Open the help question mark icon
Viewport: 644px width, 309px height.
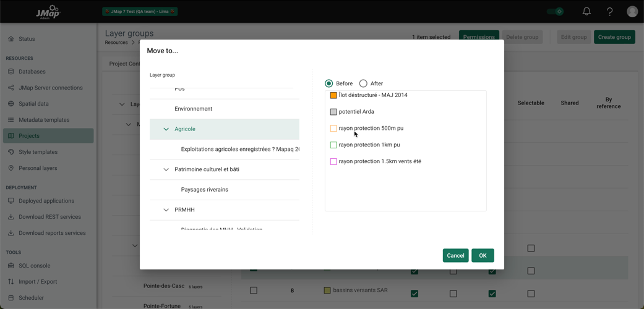pos(609,11)
